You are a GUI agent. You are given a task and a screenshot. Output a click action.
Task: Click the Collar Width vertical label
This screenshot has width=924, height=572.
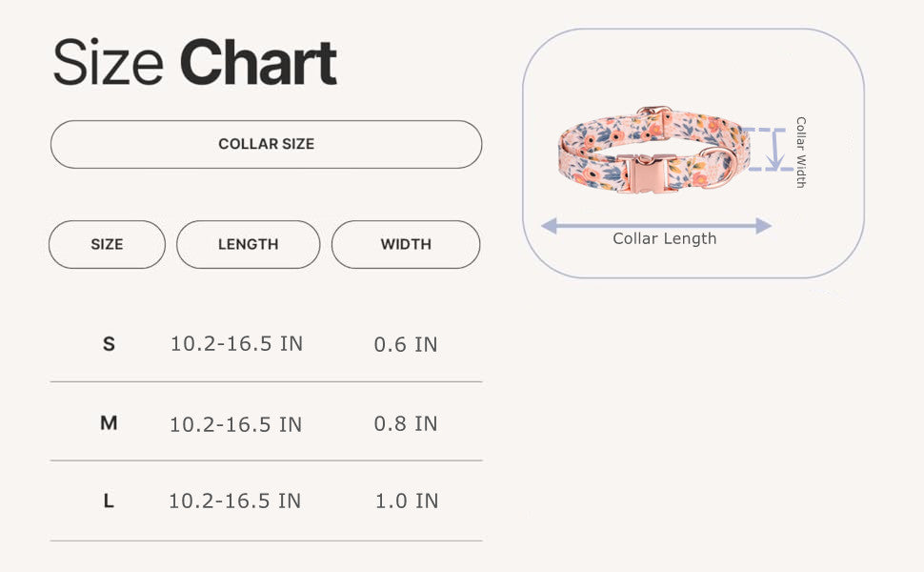tap(801, 153)
